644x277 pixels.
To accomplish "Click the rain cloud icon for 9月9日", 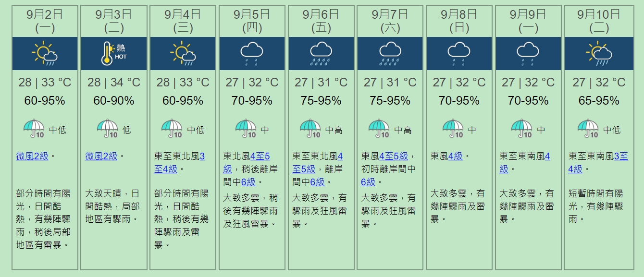I will (528, 53).
